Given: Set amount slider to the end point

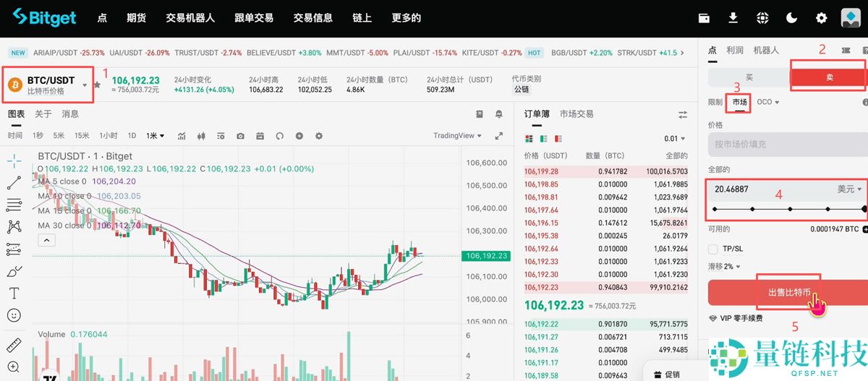Looking at the screenshot, I should point(864,209).
